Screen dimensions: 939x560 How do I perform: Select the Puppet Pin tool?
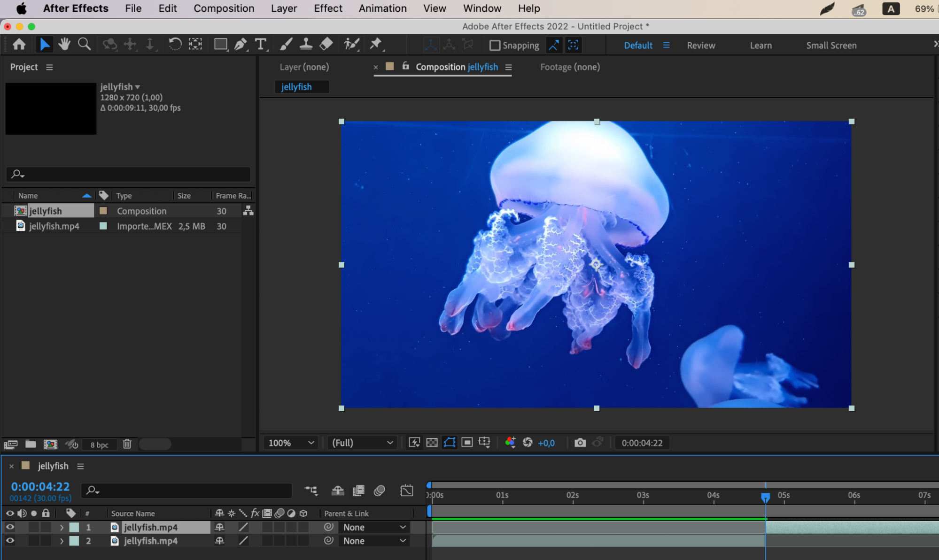[x=375, y=45]
